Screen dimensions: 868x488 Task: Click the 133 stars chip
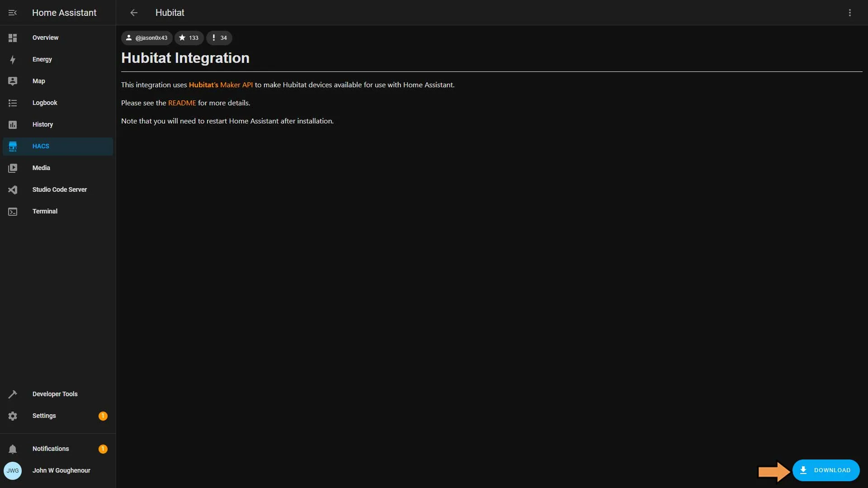click(x=189, y=38)
